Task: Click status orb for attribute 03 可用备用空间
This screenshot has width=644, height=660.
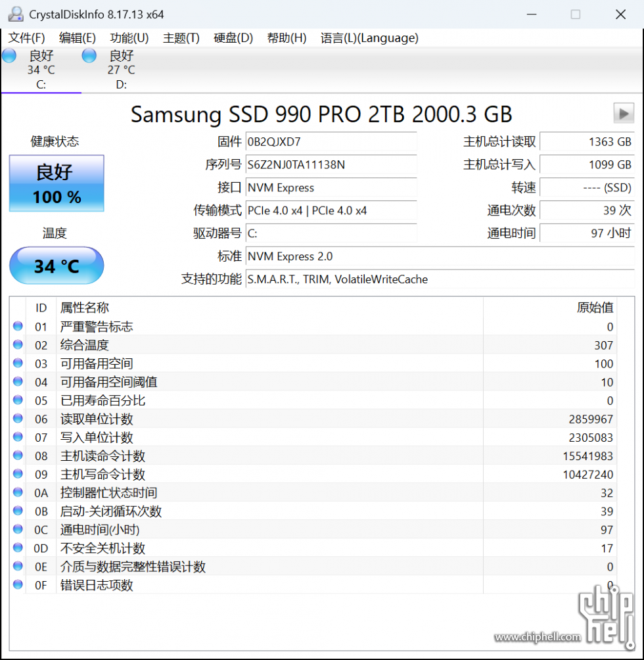Action: 18,363
